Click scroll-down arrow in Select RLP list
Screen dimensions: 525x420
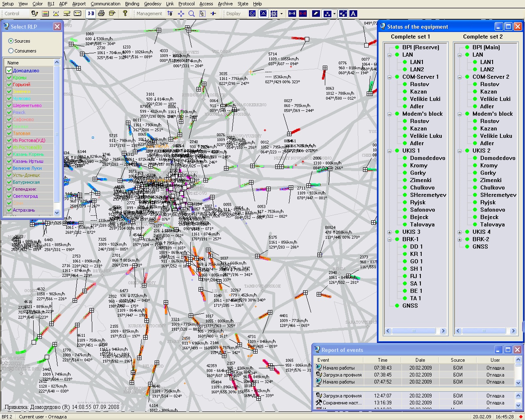point(57,212)
